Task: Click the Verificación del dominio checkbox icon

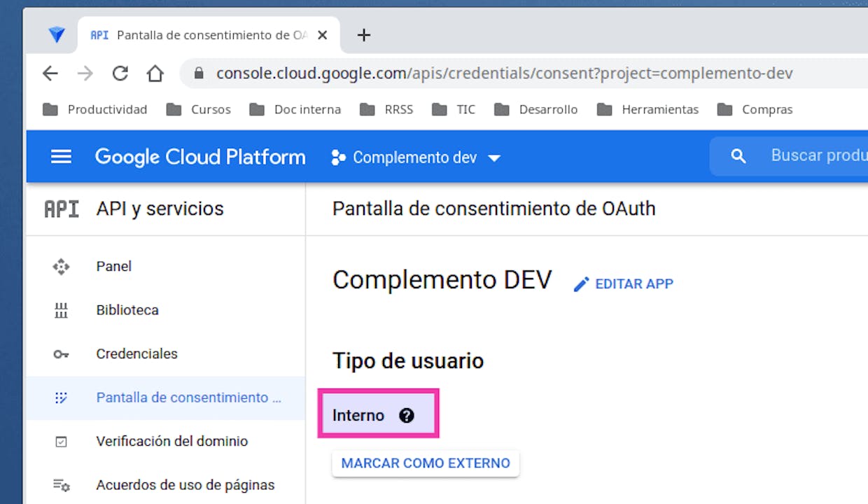Action: click(x=61, y=442)
